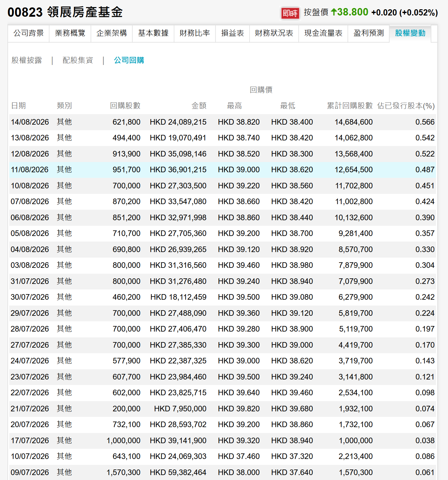Screen dimensions: 448x480
Task: Click highest price HKD 39.460
Action: (x=239, y=265)
